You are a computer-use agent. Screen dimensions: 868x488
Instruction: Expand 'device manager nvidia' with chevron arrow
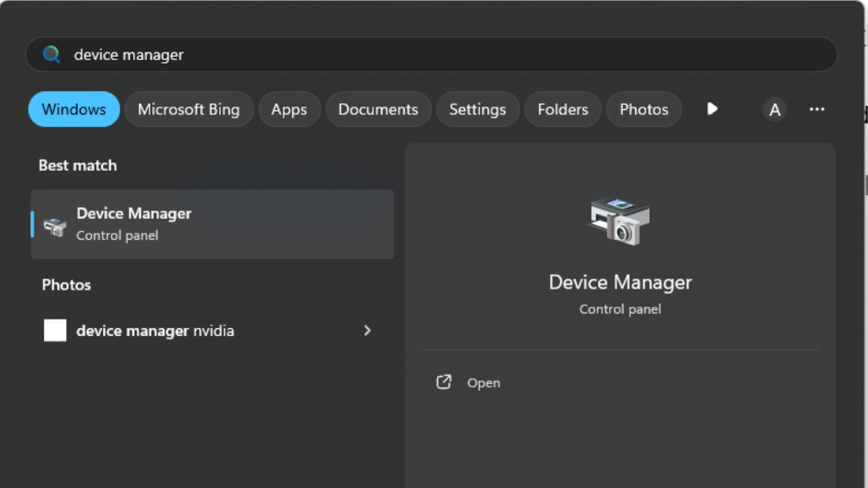[x=367, y=331]
